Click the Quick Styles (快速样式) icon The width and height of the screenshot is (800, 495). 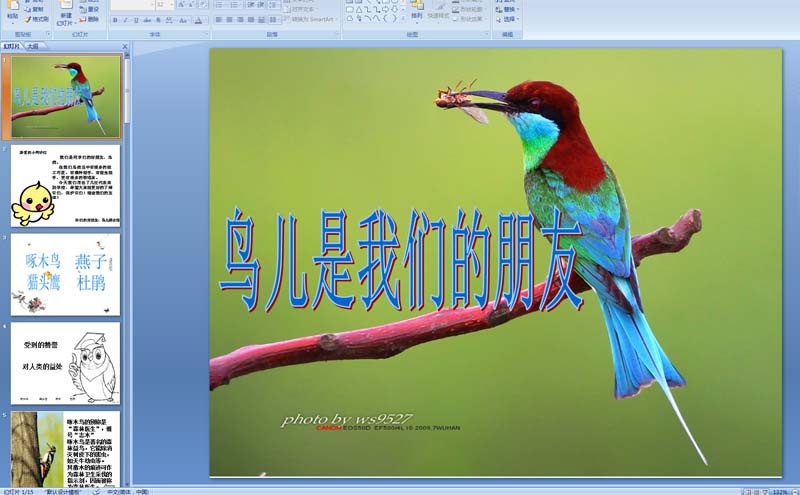pos(440,12)
